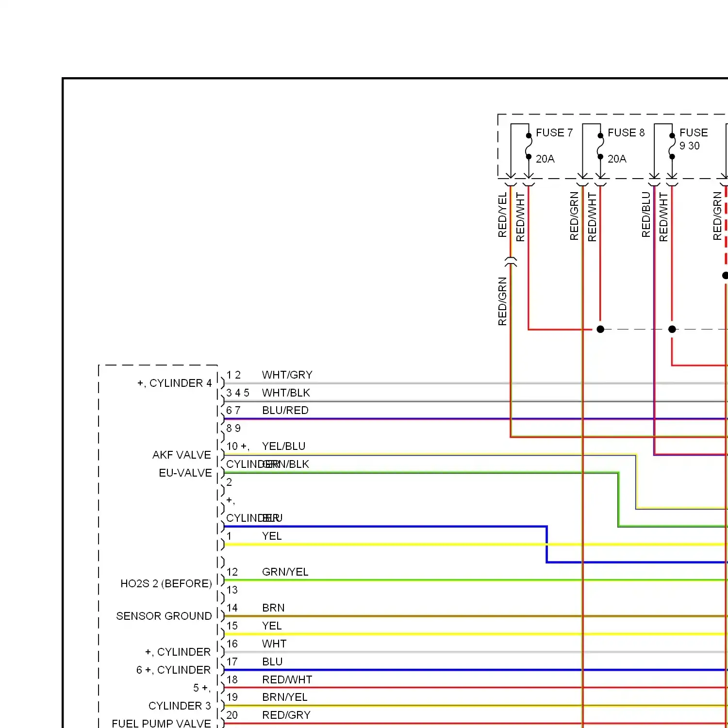Click splice dot below Fuse 9 RED/WHT wire
This screenshot has width=728, height=728.
click(672, 329)
